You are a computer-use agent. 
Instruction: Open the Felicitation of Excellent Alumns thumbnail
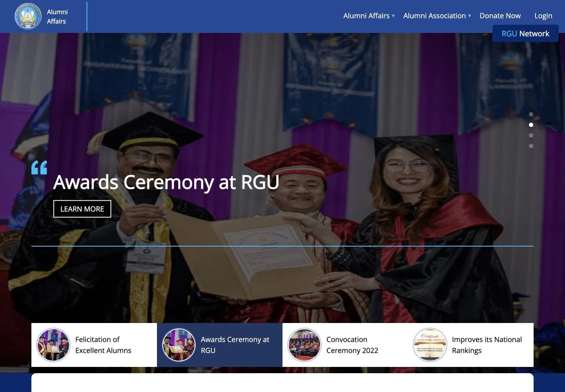point(53,345)
